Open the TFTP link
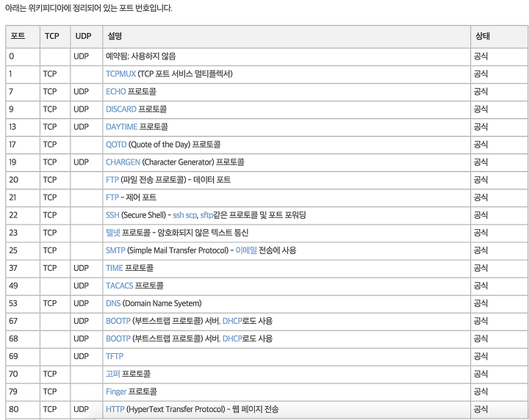Image resolution: width=529 pixels, height=420 pixels. click(x=115, y=356)
